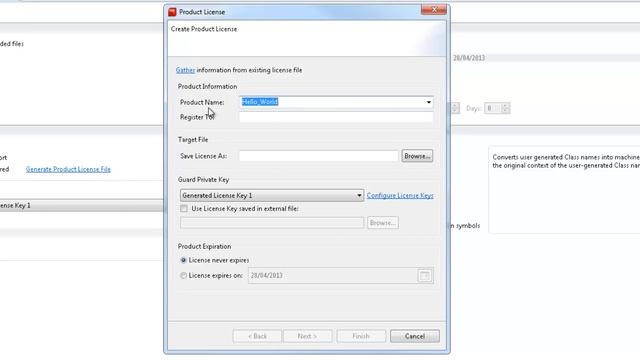Click the disabled Browse button for external key

click(x=382, y=223)
